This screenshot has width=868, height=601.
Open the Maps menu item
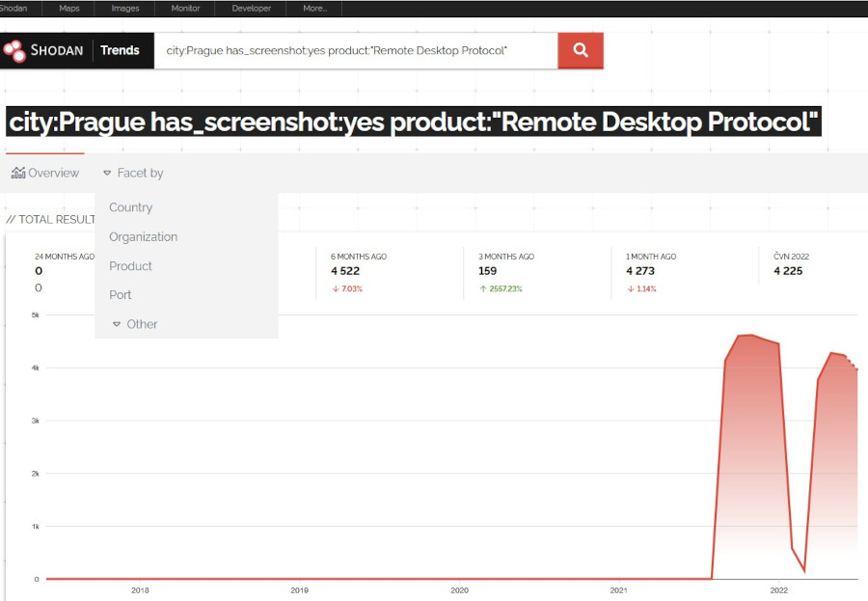click(69, 9)
